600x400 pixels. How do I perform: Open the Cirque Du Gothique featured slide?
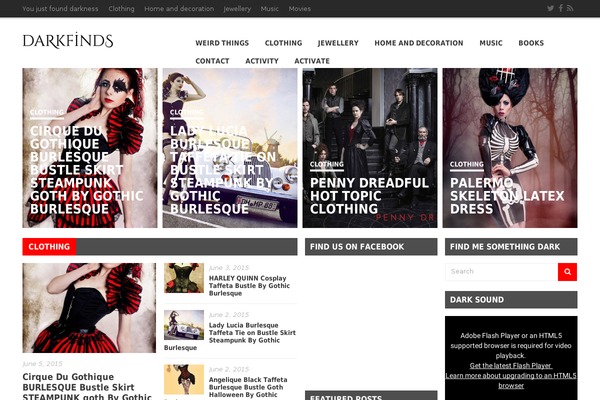click(90, 148)
